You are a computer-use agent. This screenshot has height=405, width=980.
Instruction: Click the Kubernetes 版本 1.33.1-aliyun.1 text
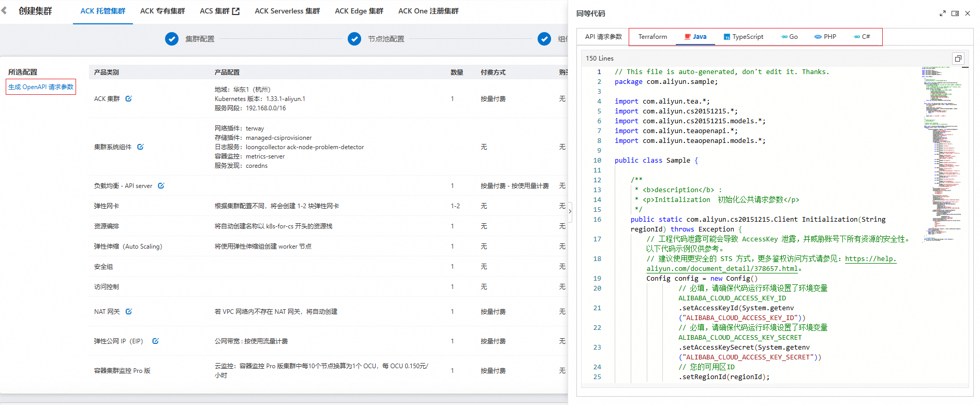tap(260, 99)
